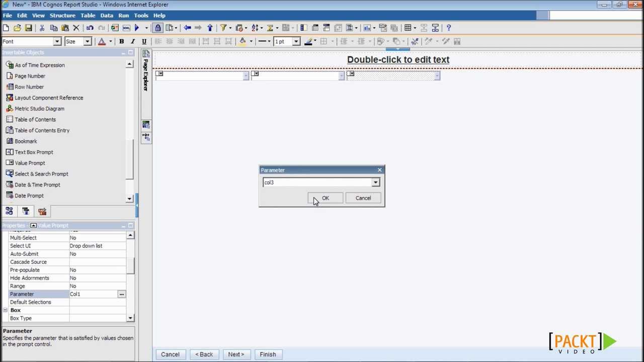The height and width of the screenshot is (362, 644).
Task: Open the Size dropdown
Action: pyautogui.click(x=88, y=42)
